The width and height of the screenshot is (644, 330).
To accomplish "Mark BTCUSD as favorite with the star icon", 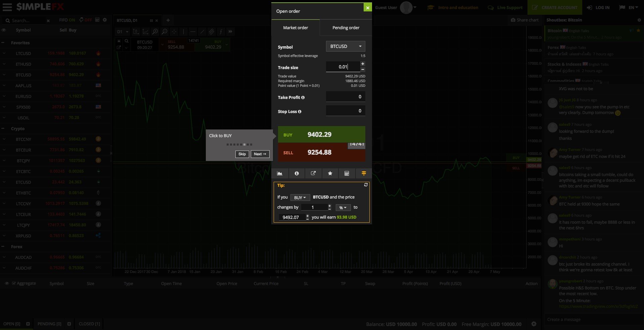I will (x=330, y=173).
